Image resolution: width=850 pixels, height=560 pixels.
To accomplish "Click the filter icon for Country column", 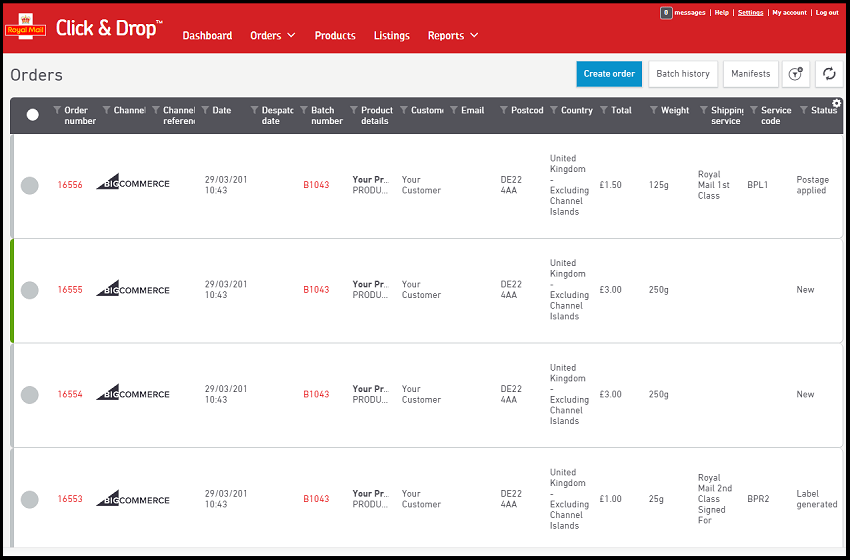I will (x=553, y=110).
